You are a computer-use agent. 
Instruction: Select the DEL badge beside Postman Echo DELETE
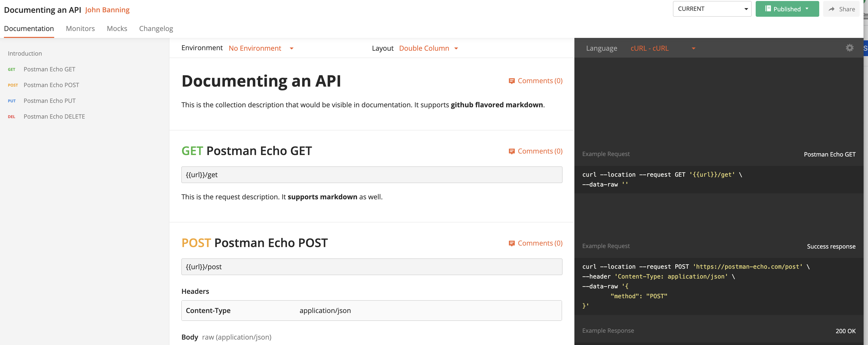12,117
